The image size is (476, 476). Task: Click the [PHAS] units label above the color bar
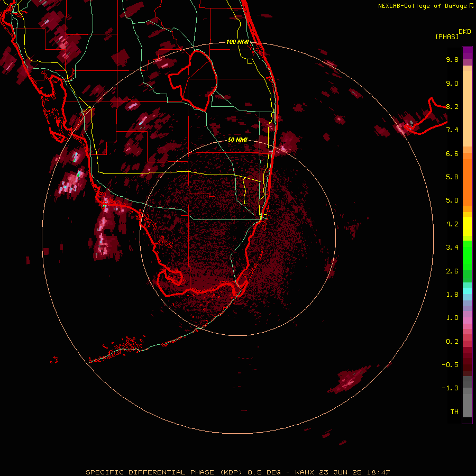(x=447, y=36)
